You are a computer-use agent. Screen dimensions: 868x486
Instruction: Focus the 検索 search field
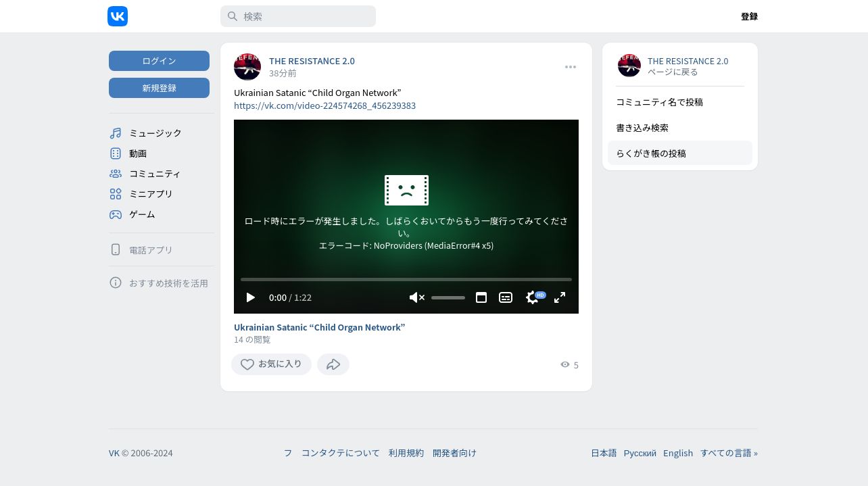298,16
